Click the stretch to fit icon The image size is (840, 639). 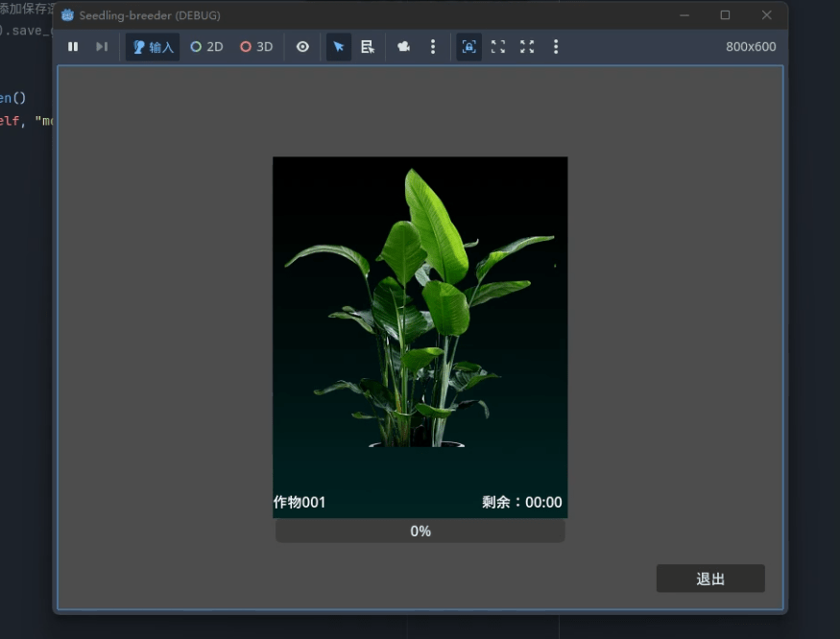(x=527, y=47)
